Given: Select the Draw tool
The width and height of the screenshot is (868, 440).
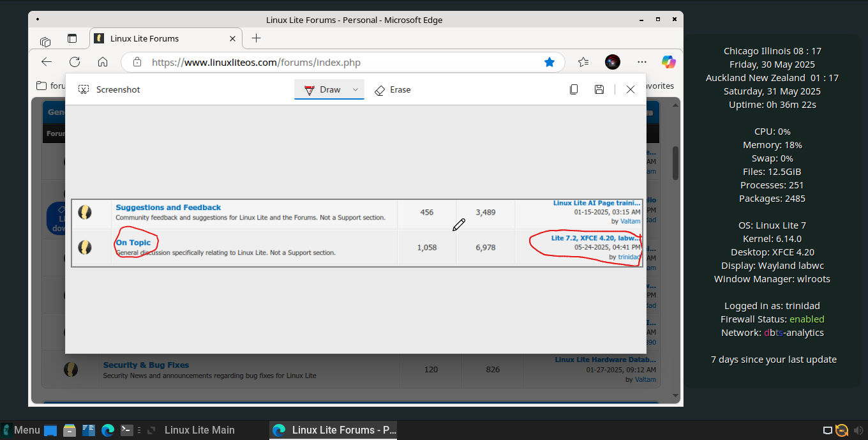Looking at the screenshot, I should click(x=323, y=89).
